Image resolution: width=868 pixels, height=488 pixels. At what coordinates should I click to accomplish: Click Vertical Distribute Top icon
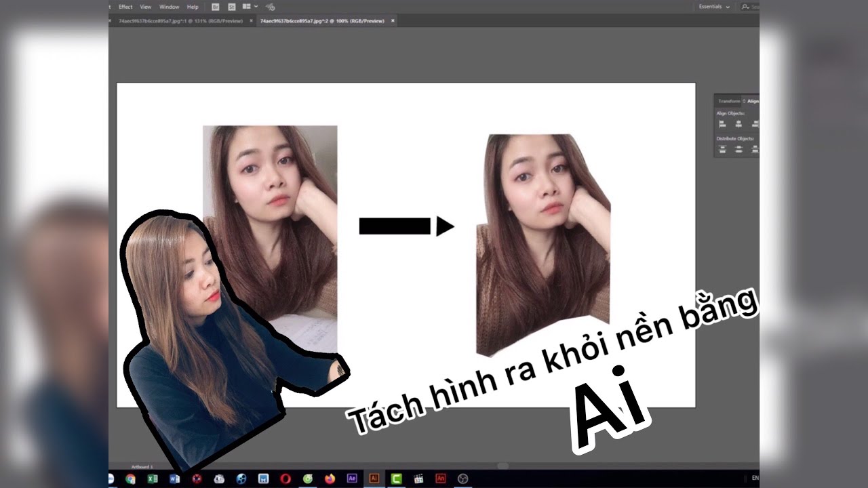[x=722, y=149]
